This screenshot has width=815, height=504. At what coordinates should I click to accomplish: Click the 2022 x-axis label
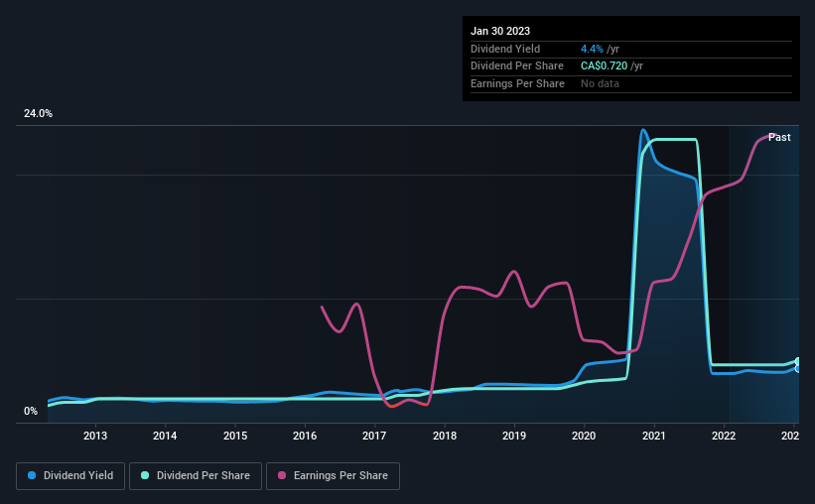tap(724, 436)
